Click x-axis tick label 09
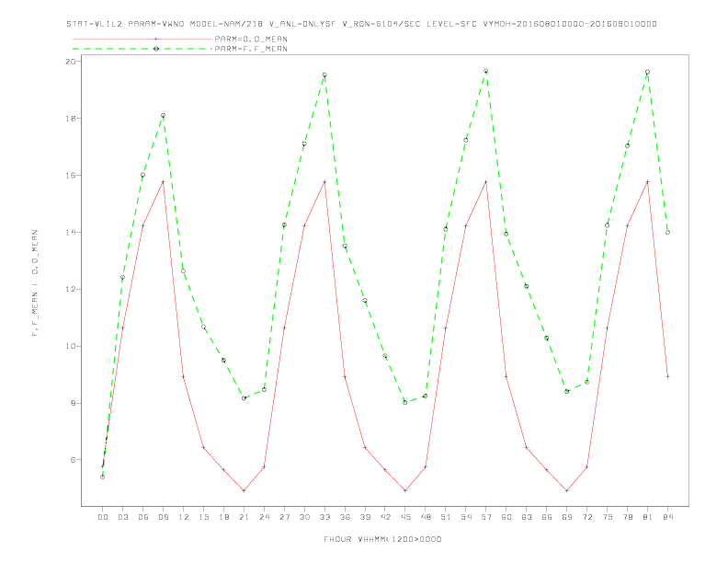Viewport: 728px width, 563px height. pyautogui.click(x=163, y=517)
